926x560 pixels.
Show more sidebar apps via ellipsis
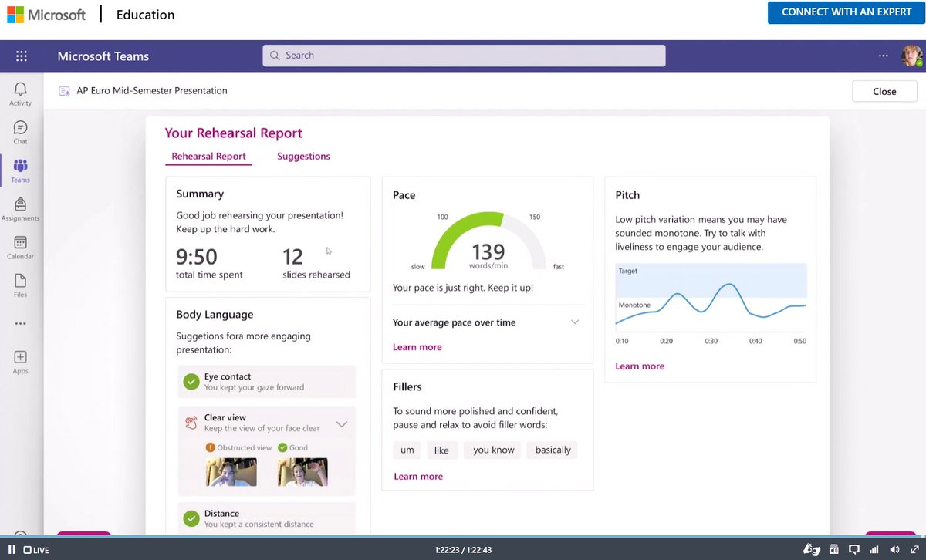[x=21, y=324]
